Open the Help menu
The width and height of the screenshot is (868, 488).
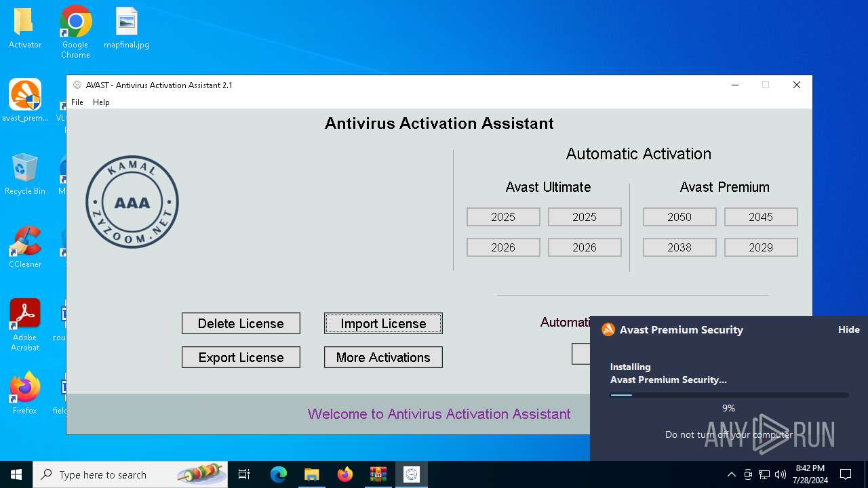click(101, 102)
